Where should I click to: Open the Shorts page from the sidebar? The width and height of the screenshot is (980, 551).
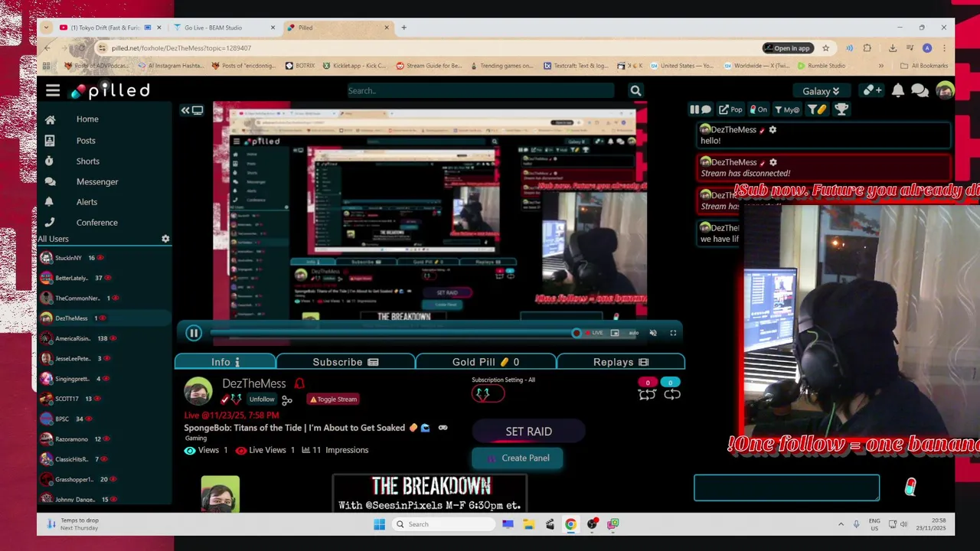(88, 161)
